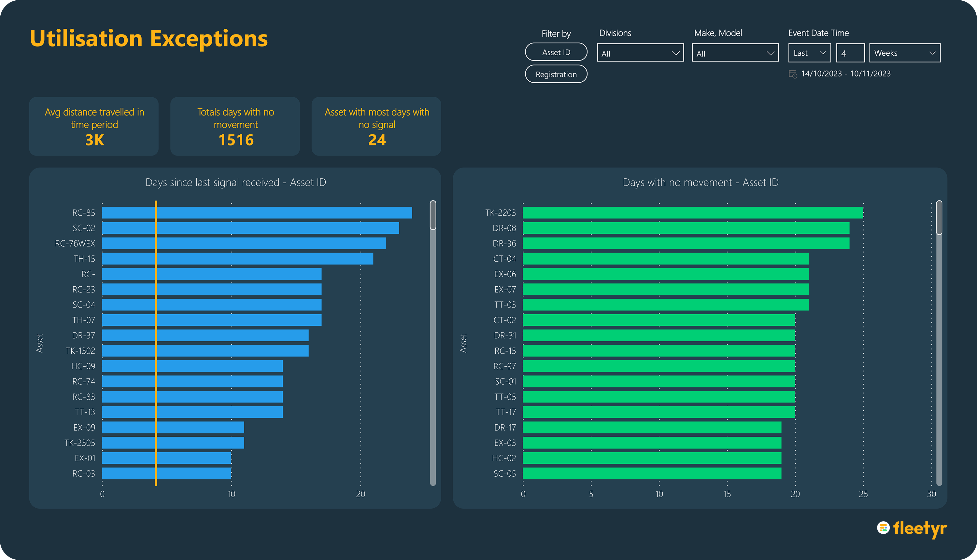Click the Avg distance travelled card
977x560 pixels.
coord(94,126)
